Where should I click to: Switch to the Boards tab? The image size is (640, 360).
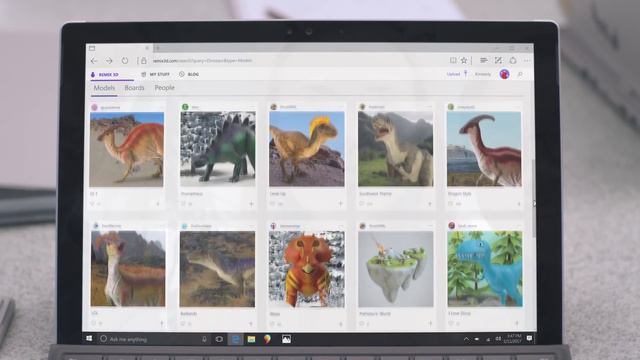pos(134,88)
